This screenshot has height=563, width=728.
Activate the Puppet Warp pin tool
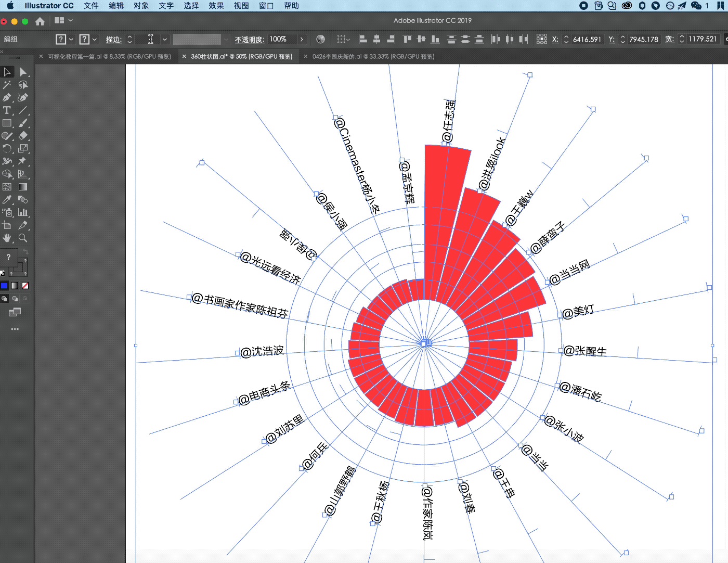[x=23, y=161]
